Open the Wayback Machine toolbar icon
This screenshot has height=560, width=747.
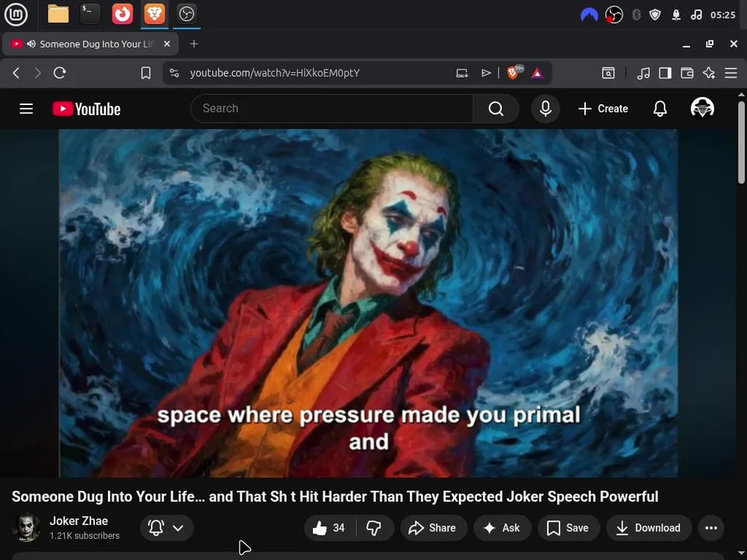(x=608, y=73)
